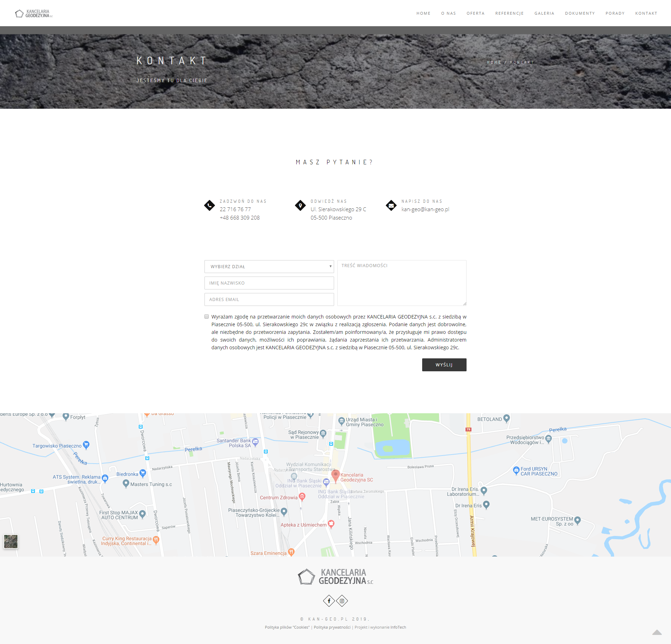Click the kan-geo@kan-geo.pl email address
The height and width of the screenshot is (644, 671).
click(425, 209)
